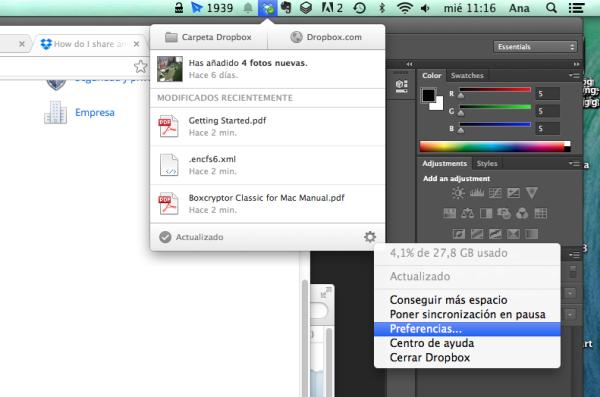Image resolution: width=600 pixels, height=397 pixels.
Task: Open the Time Machine menu bar icon
Action: point(359,8)
